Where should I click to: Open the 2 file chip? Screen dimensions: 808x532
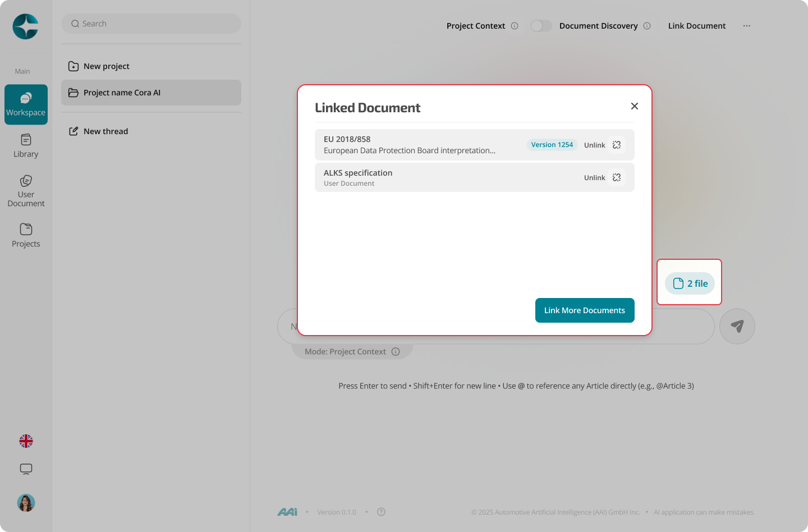690,283
